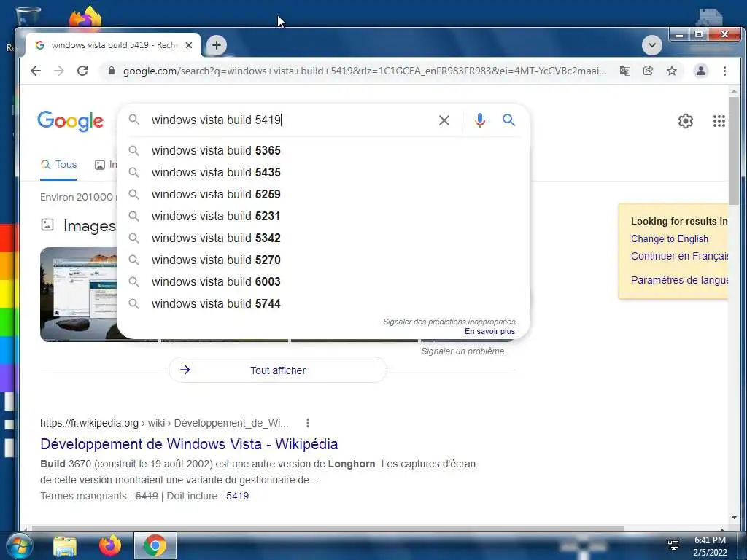Click the Chrome taskbar button
747x560 pixels.
pos(155,545)
